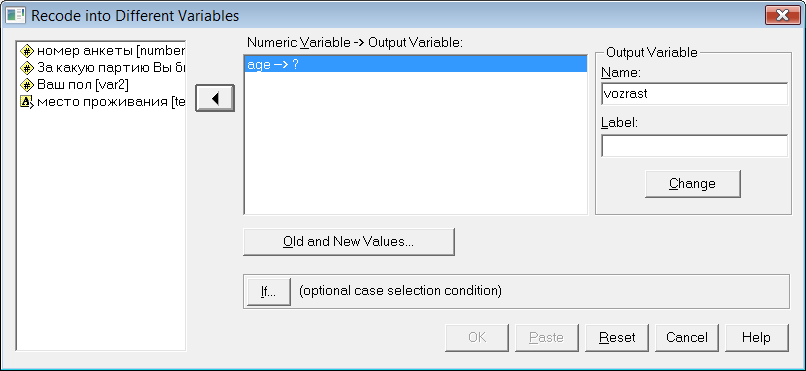Click the Cancel button
The width and height of the screenshot is (806, 371).
(687, 338)
